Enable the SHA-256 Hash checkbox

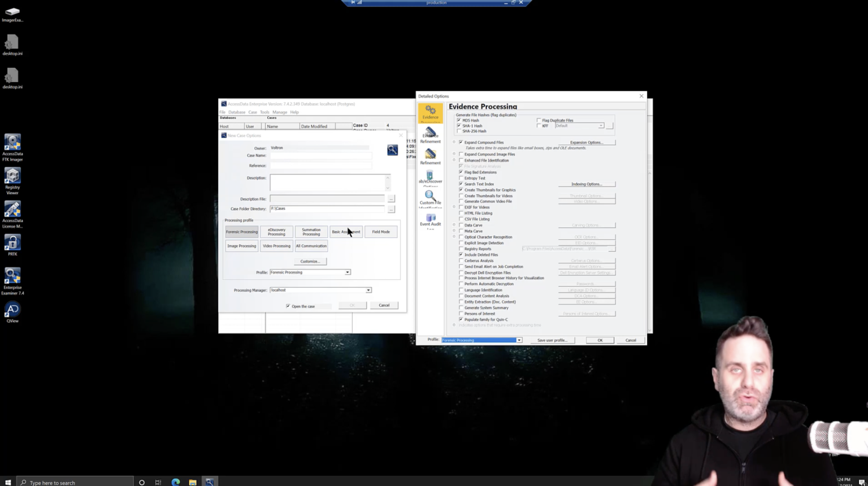460,131
